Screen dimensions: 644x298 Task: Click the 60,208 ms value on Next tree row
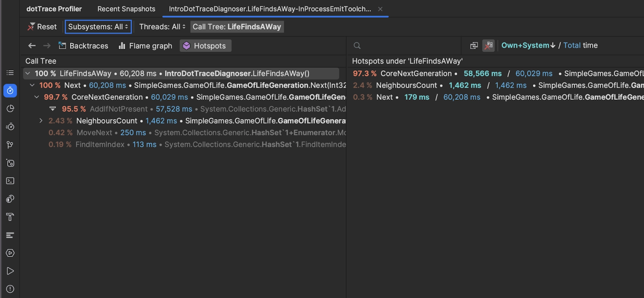tap(107, 85)
